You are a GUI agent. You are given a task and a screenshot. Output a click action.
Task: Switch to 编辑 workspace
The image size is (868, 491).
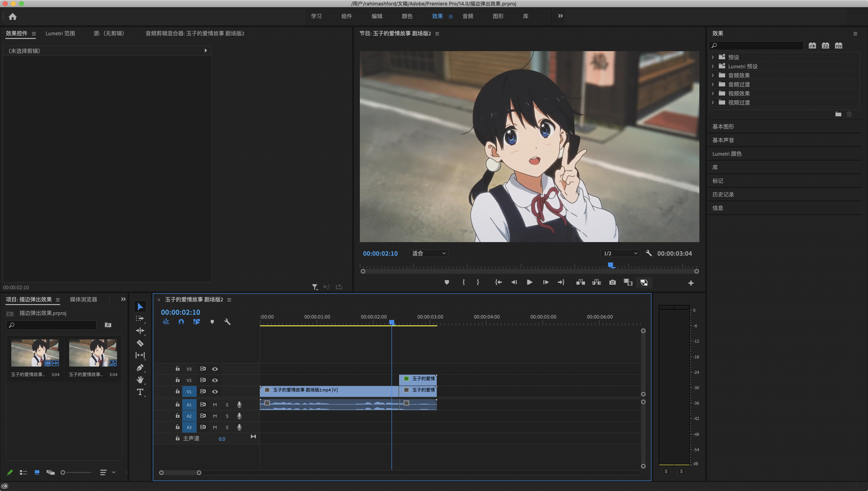(x=377, y=16)
